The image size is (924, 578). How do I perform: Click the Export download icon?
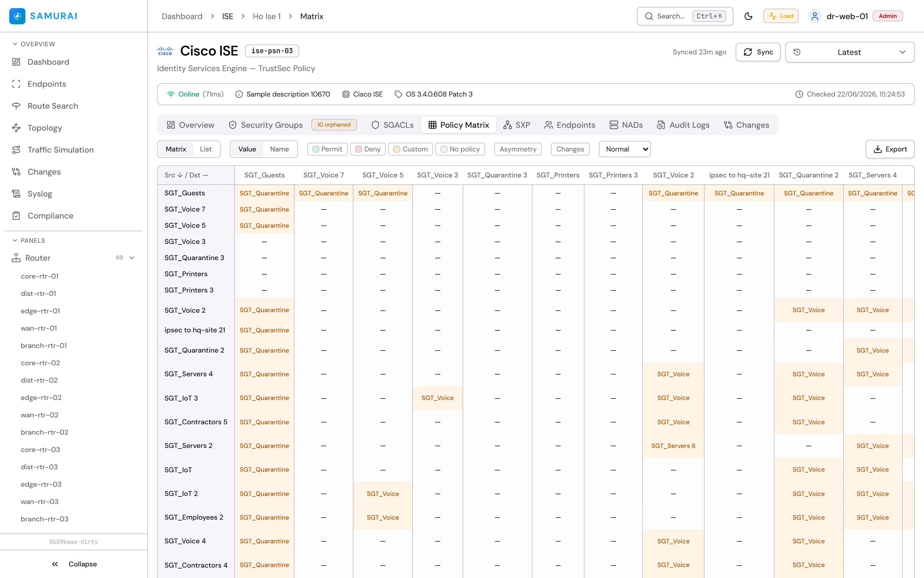tap(878, 149)
